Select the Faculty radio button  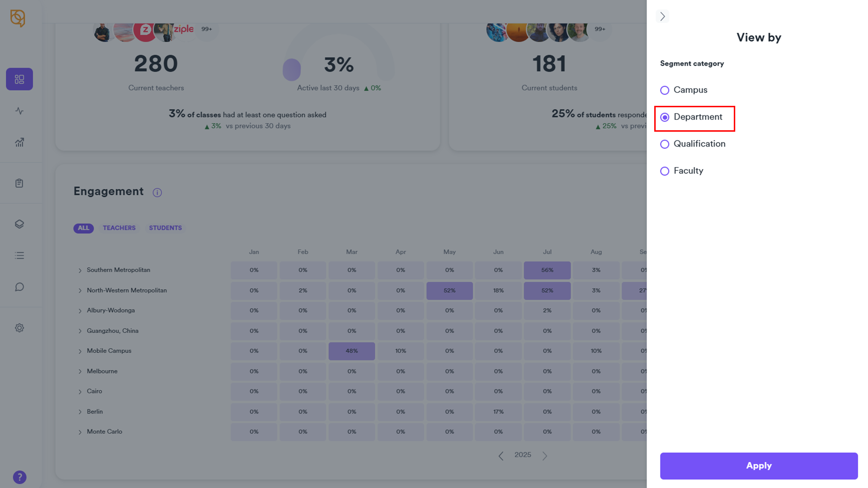click(x=665, y=171)
